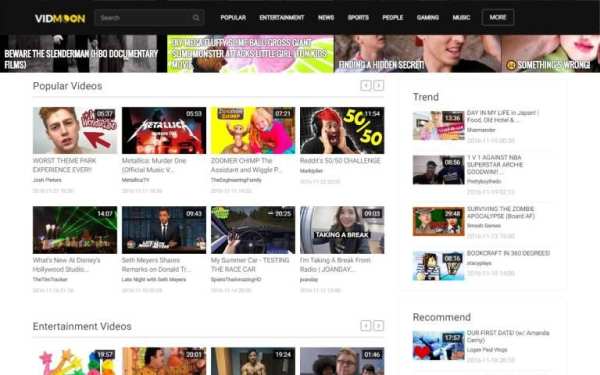Open Recommend thumbnail Our First Date
The height and width of the screenshot is (375, 600).
pyautogui.click(x=439, y=346)
